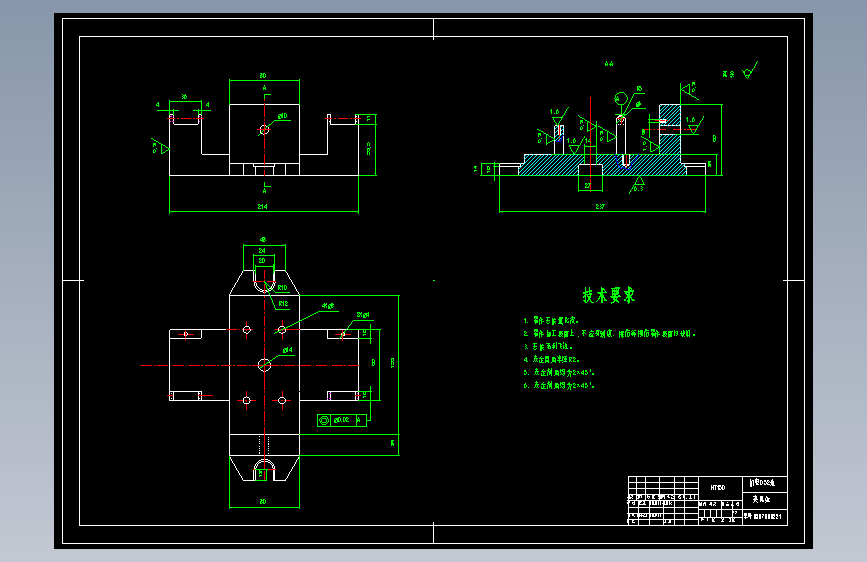Select the 48 dimension atop plan view
The width and height of the screenshot is (867, 562).
[263, 240]
